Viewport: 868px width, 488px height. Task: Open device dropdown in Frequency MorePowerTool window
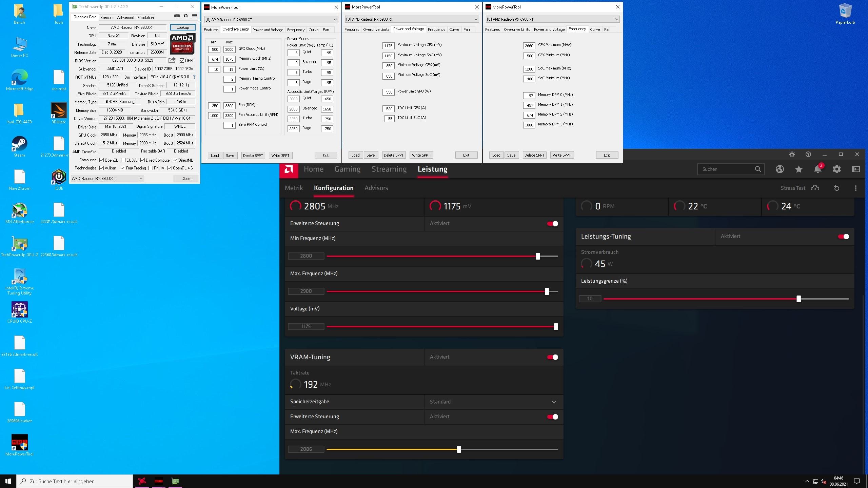(x=553, y=19)
